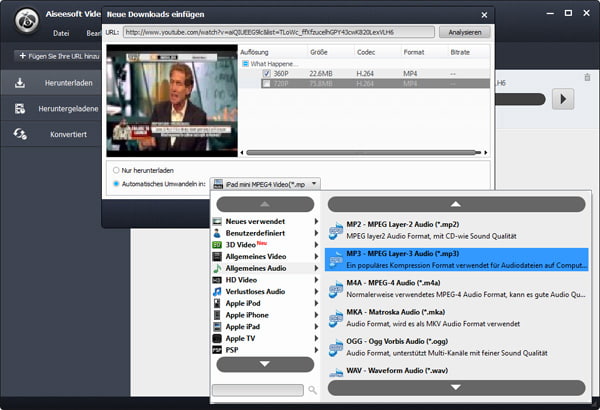Open the Datei menu
The image size is (600, 410).
coord(61,33)
